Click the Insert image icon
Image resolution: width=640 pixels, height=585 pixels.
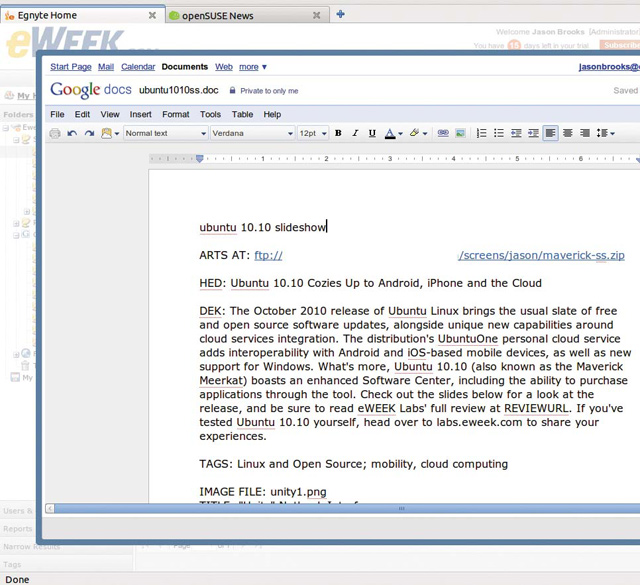pos(460,133)
